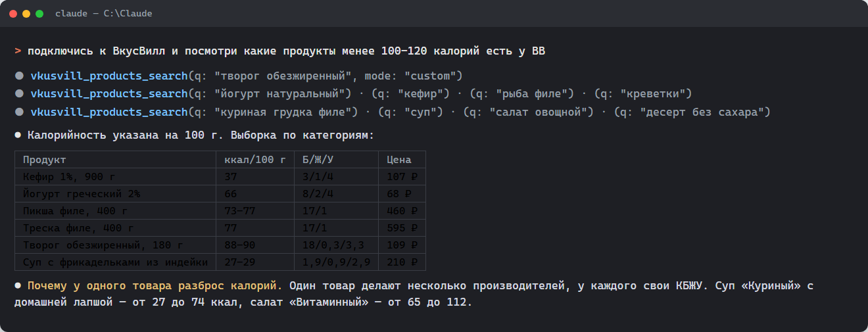
Task: Select the 'Треска филе, 400 г' table cell
Action: click(116, 228)
